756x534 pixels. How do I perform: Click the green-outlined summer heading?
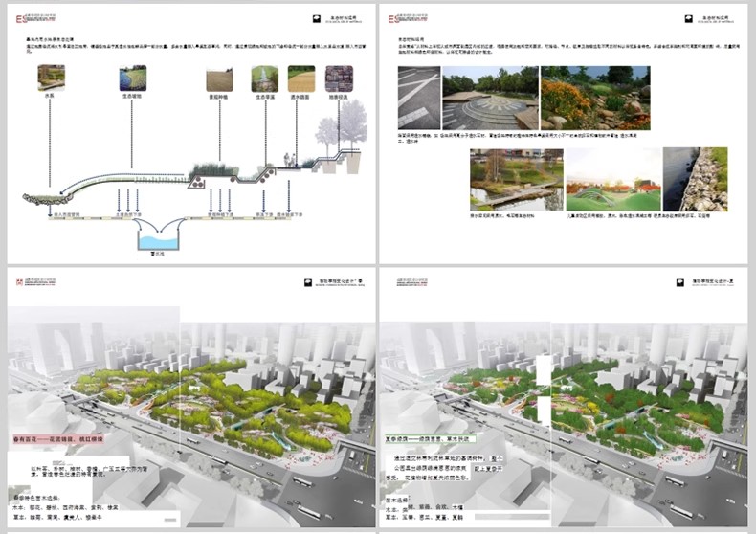click(430, 439)
